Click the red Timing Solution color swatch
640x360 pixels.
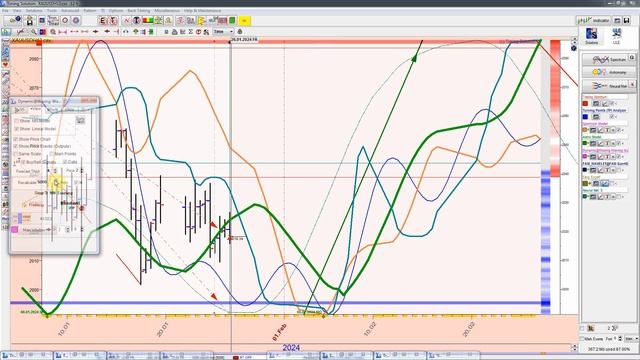(585, 104)
